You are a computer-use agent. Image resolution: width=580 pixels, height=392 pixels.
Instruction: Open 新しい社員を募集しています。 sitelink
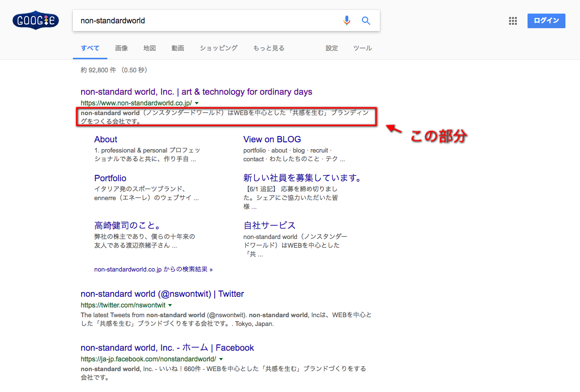[303, 178]
